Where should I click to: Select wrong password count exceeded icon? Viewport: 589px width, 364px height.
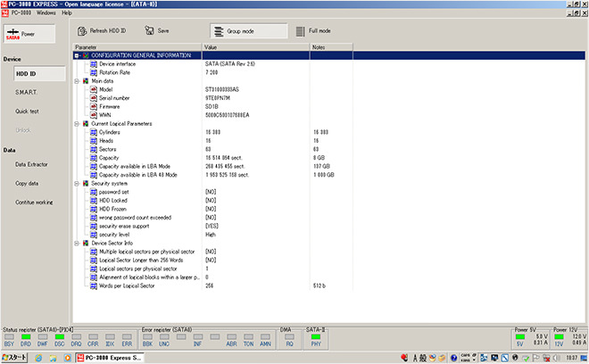pyautogui.click(x=94, y=218)
